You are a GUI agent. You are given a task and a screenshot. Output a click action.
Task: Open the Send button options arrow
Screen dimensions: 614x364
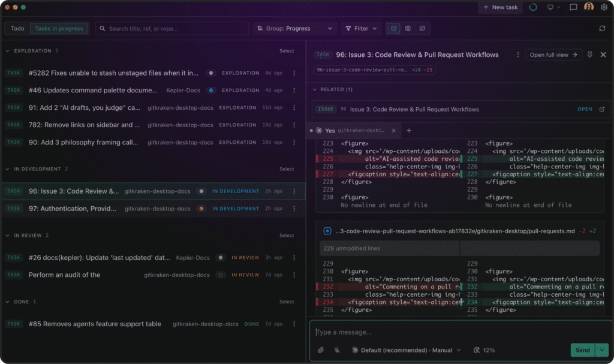(x=602, y=350)
